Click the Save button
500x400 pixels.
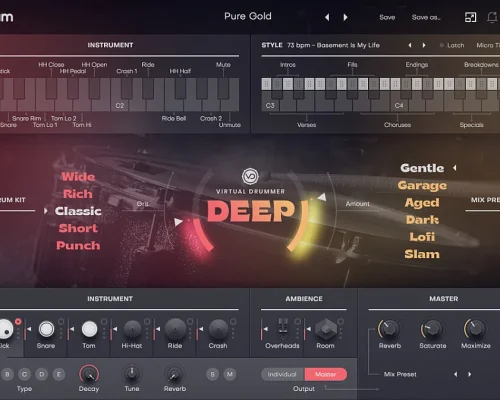click(x=387, y=17)
